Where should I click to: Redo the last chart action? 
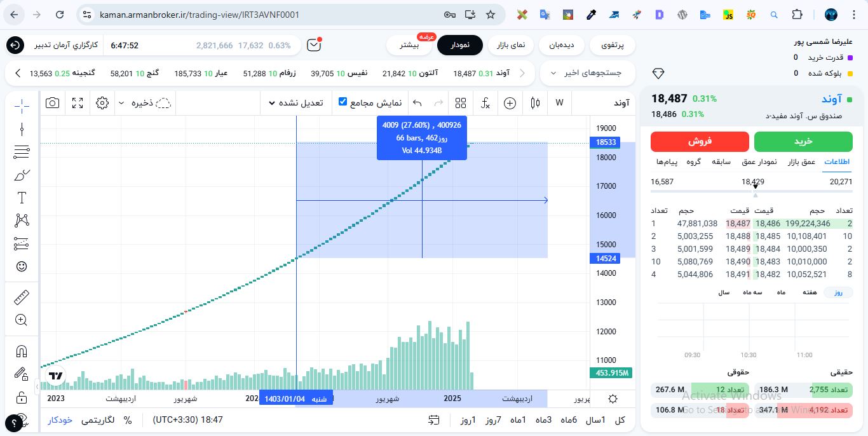(x=438, y=103)
